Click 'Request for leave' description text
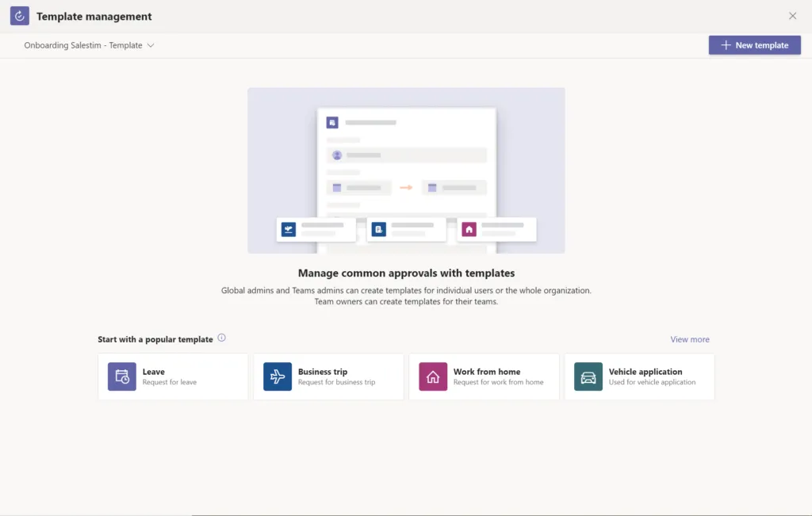 [x=170, y=383]
